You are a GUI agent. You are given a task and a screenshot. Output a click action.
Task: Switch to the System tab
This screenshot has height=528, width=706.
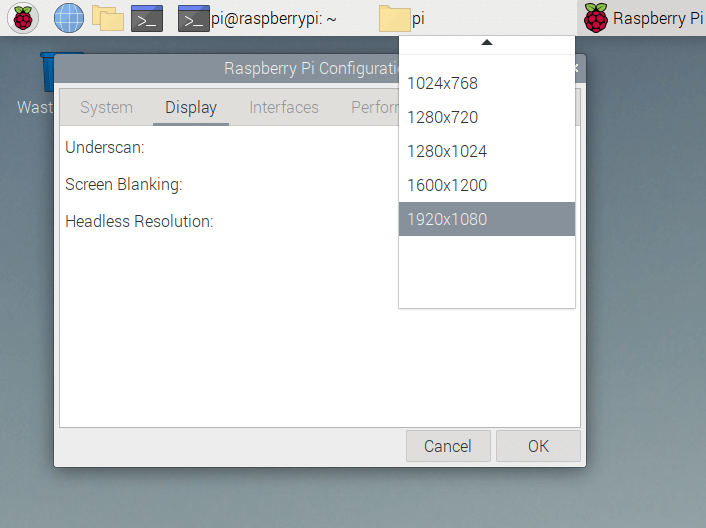tap(106, 108)
